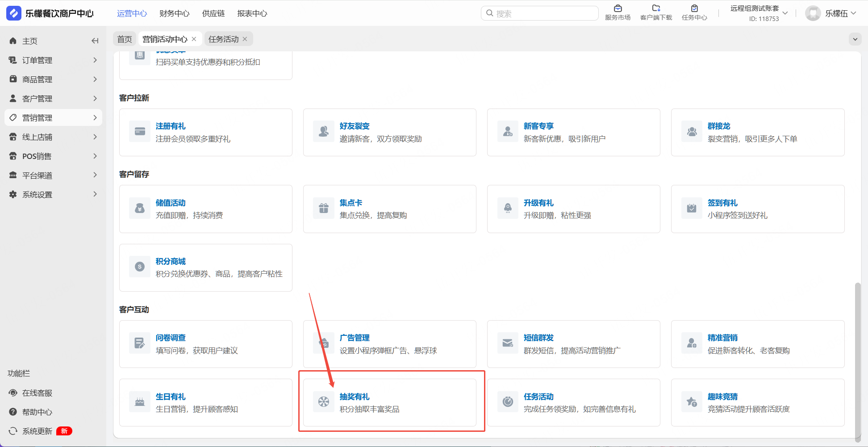Click the 系统更新 refresh icon

point(13,431)
